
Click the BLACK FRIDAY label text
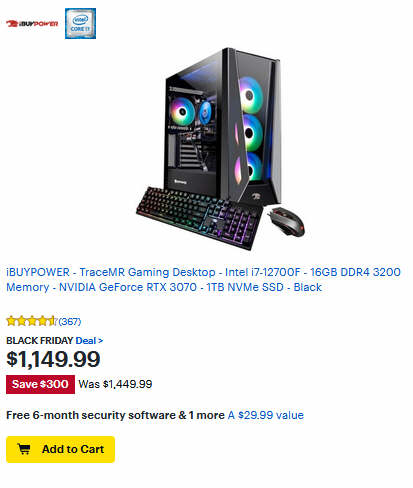point(39,340)
